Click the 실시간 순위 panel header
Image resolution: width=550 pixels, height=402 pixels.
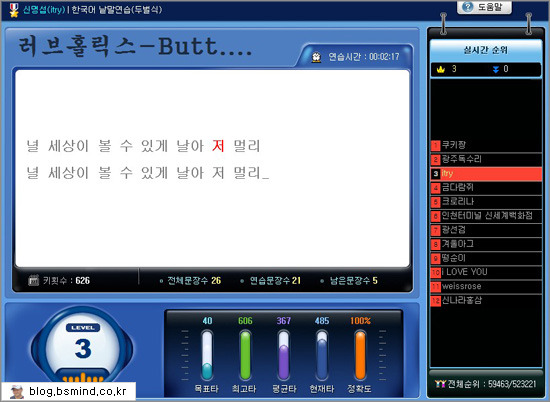486,50
